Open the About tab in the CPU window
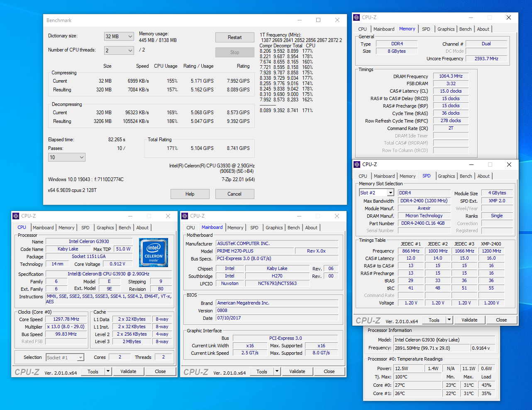532x410 pixels. [142, 228]
